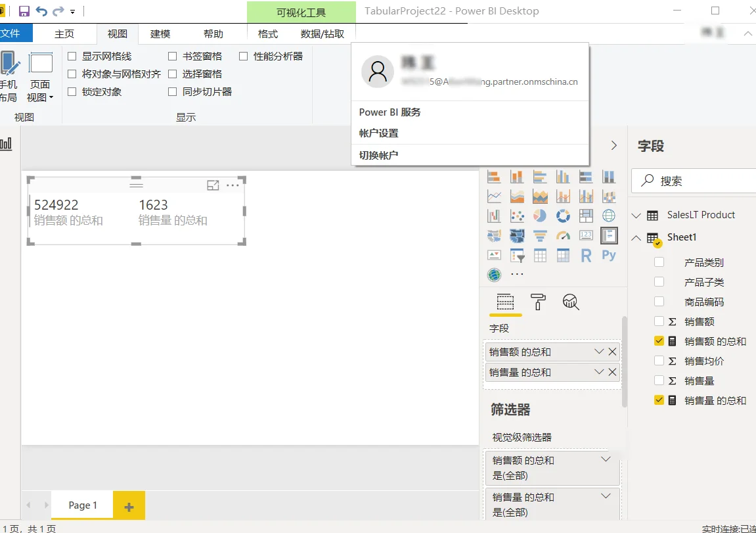Enable the 将对象与网格对齐 checkbox
756x533 pixels.
(x=72, y=74)
